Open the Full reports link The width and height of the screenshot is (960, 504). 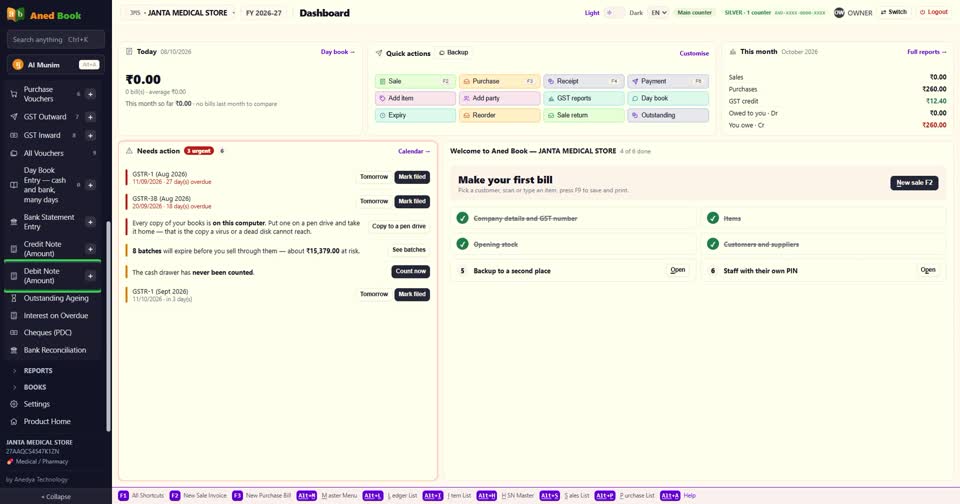coord(926,52)
